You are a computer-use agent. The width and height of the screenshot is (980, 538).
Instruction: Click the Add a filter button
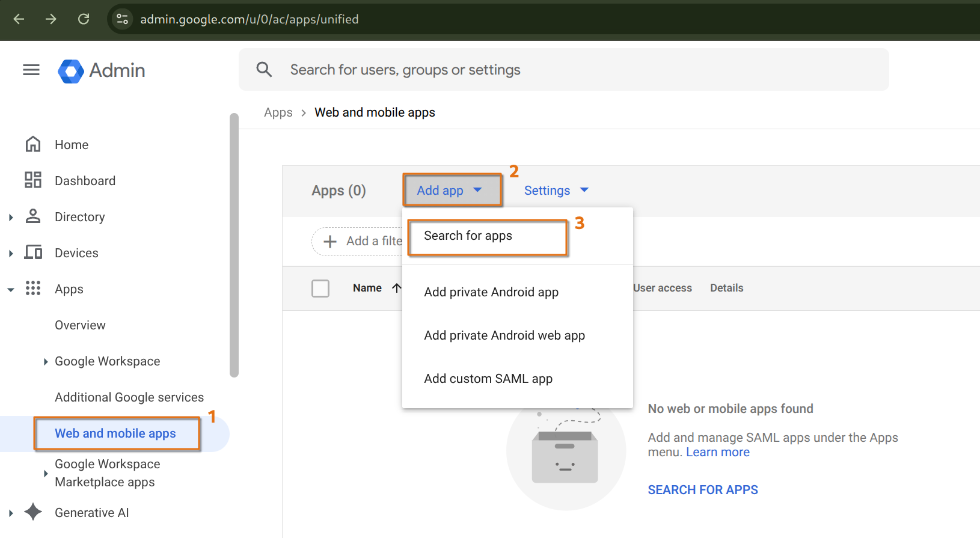point(357,241)
